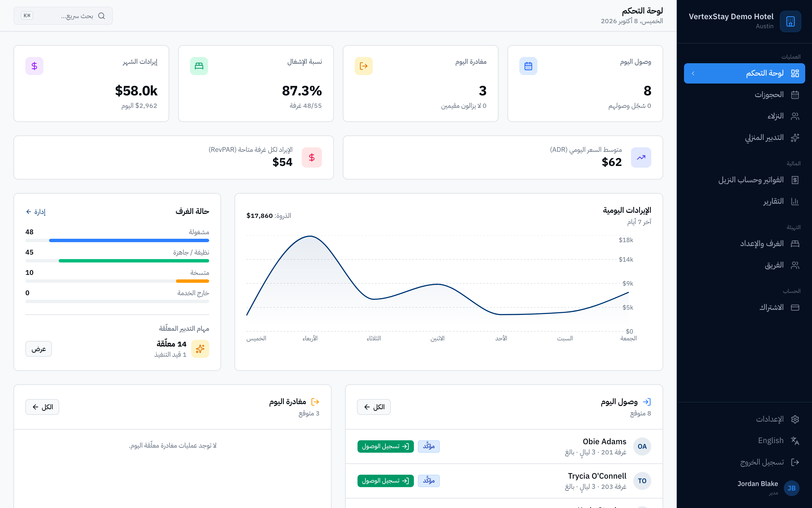
Task: Click the الذروة $17,860 peak label
Action: click(269, 216)
